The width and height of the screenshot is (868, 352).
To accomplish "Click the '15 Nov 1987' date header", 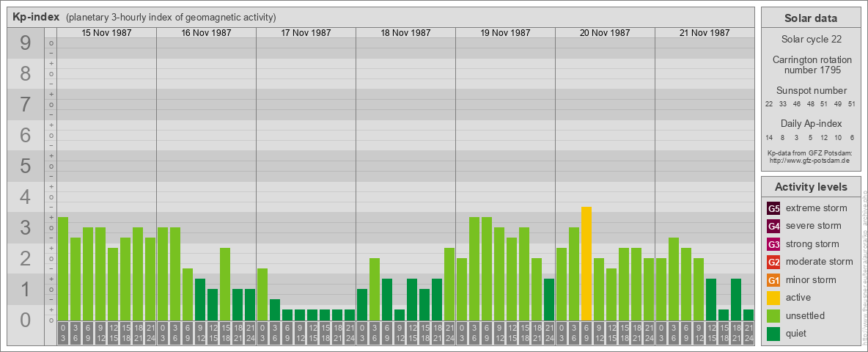I will click(106, 33).
